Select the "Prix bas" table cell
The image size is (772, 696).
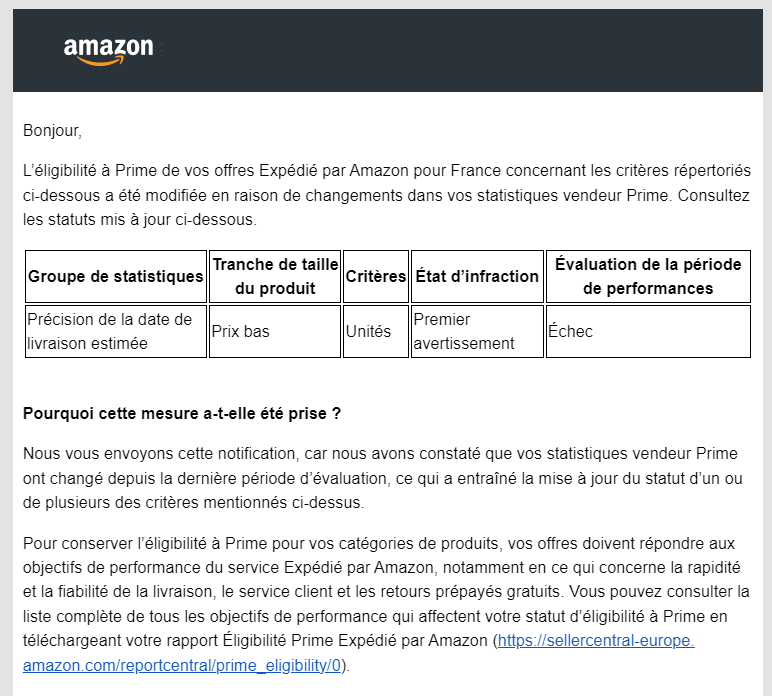click(x=275, y=331)
